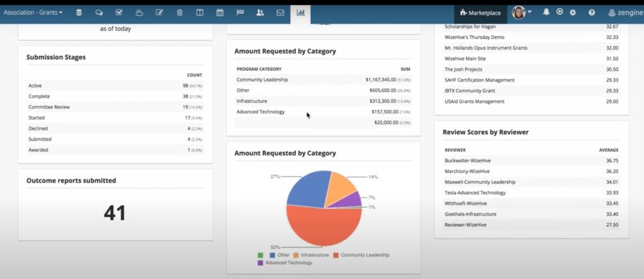
Task: Click the zengine logo link
Action: point(626,13)
